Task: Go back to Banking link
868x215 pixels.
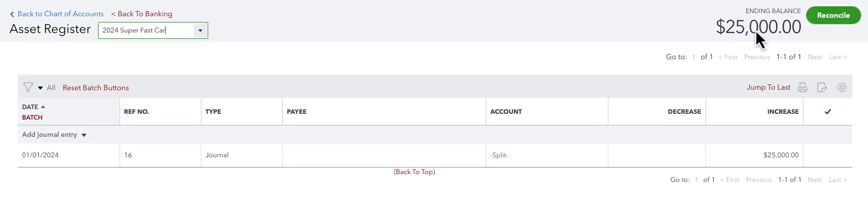Action: click(142, 14)
